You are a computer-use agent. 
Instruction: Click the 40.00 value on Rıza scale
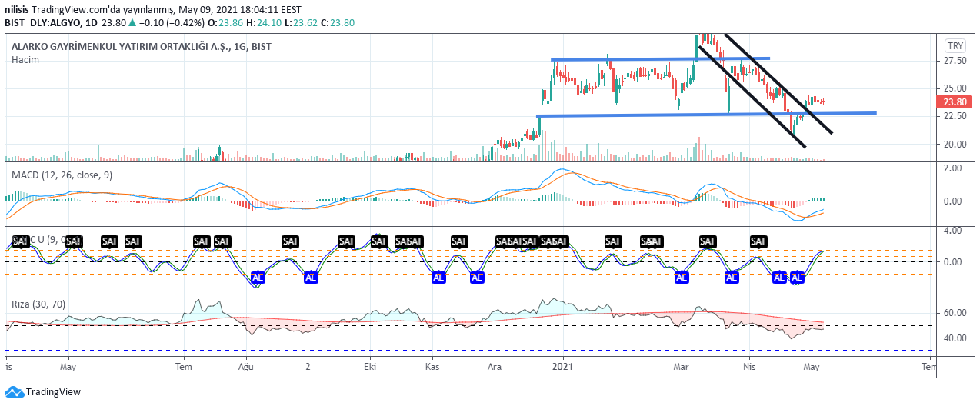[x=955, y=338]
